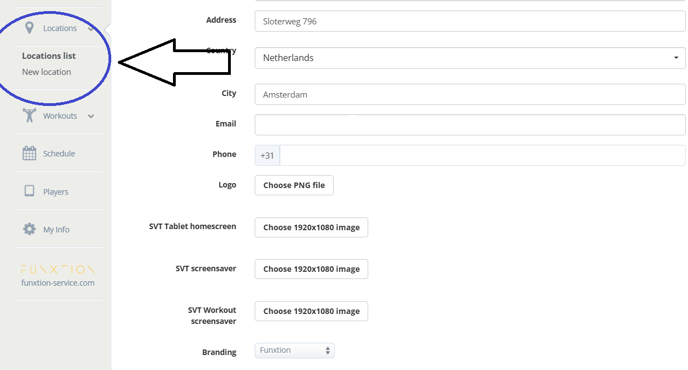This screenshot has width=688, height=370.
Task: Click the Funxtion logo in sidebar
Action: pos(57,269)
